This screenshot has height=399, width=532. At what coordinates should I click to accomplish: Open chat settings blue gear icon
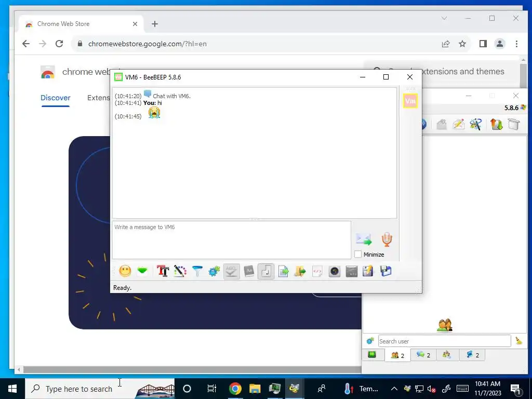tap(214, 271)
